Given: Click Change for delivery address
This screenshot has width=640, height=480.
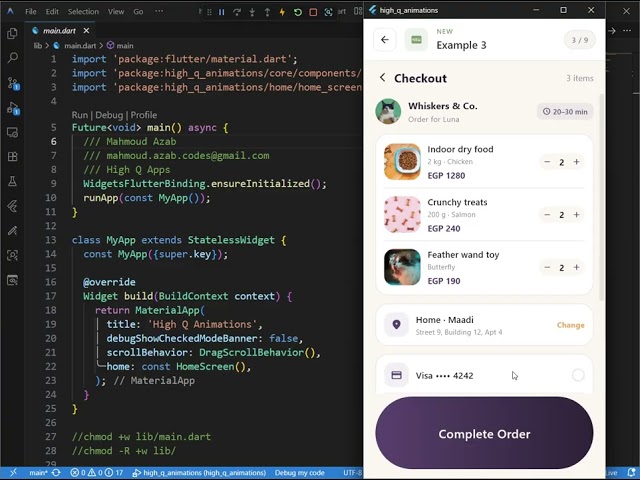Looking at the screenshot, I should tap(571, 325).
